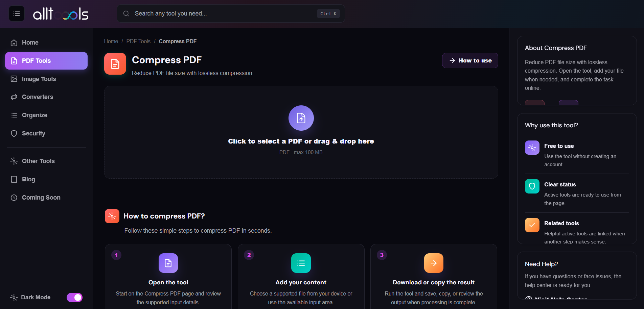
Task: Focus the tool search field
Action: (231, 14)
